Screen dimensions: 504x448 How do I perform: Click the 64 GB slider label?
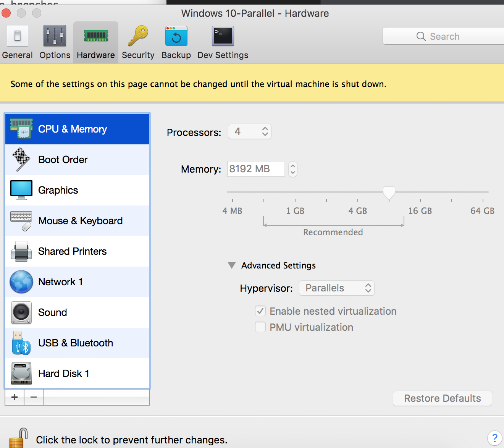[x=483, y=211]
